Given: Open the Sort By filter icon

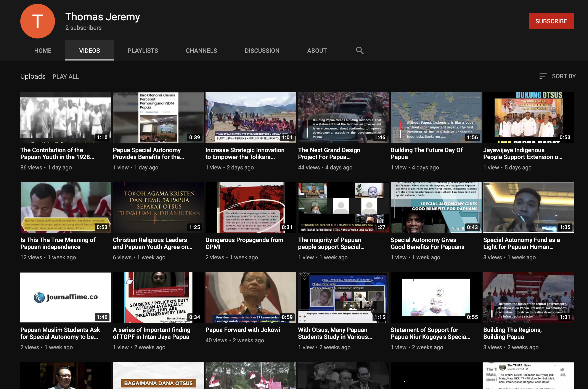Looking at the screenshot, I should [x=543, y=76].
